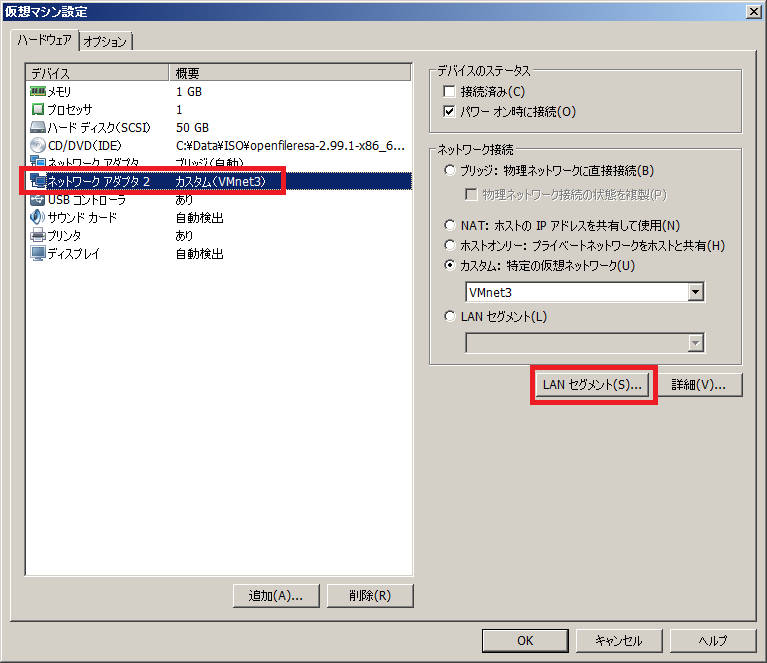Select ホストオンリー radio option
The image size is (767, 663).
(x=450, y=245)
